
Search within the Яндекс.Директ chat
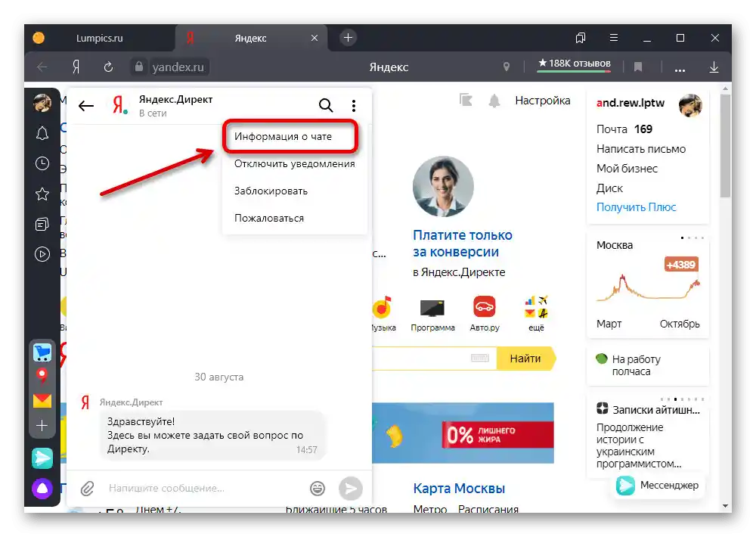tap(326, 105)
